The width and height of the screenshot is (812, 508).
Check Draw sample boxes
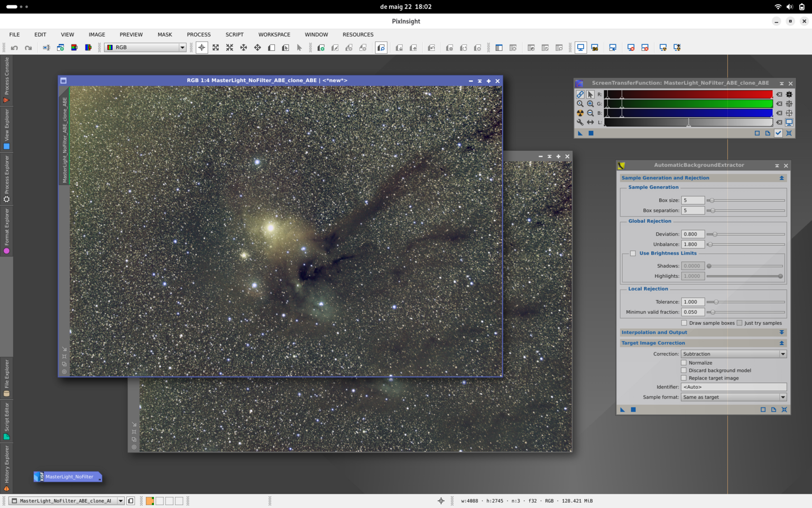[x=684, y=323]
